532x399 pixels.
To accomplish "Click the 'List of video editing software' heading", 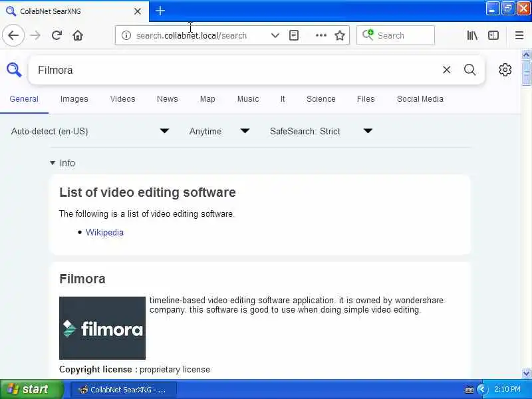I will tap(148, 192).
